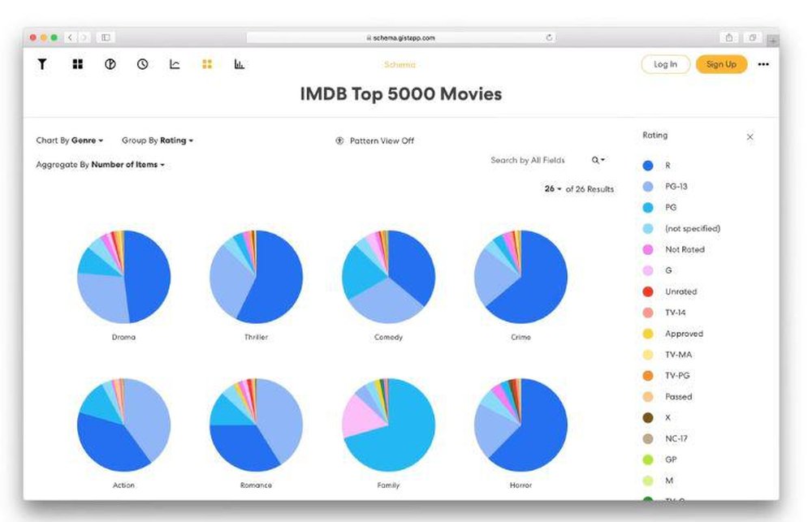812x522 pixels.
Task: Switch to the gallery grid view icon
Action: [x=78, y=64]
